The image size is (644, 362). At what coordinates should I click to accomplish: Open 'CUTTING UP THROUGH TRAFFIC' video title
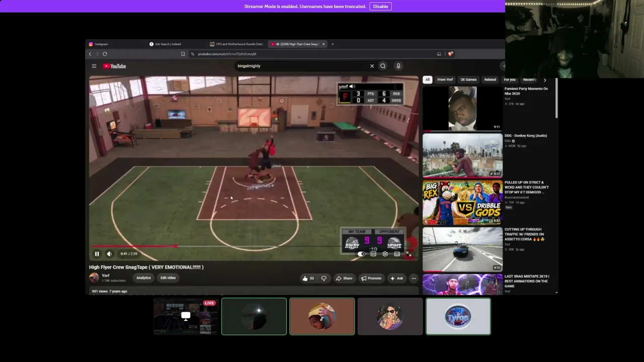coord(524,234)
